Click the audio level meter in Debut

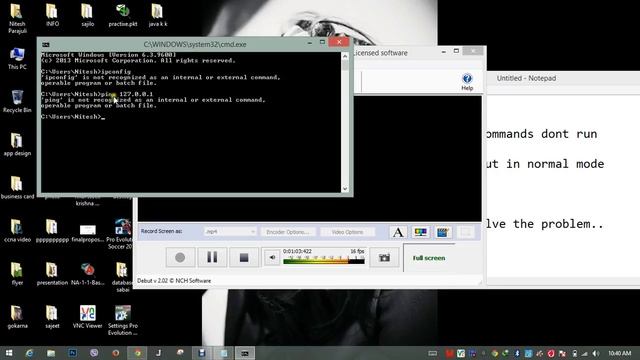tap(324, 260)
